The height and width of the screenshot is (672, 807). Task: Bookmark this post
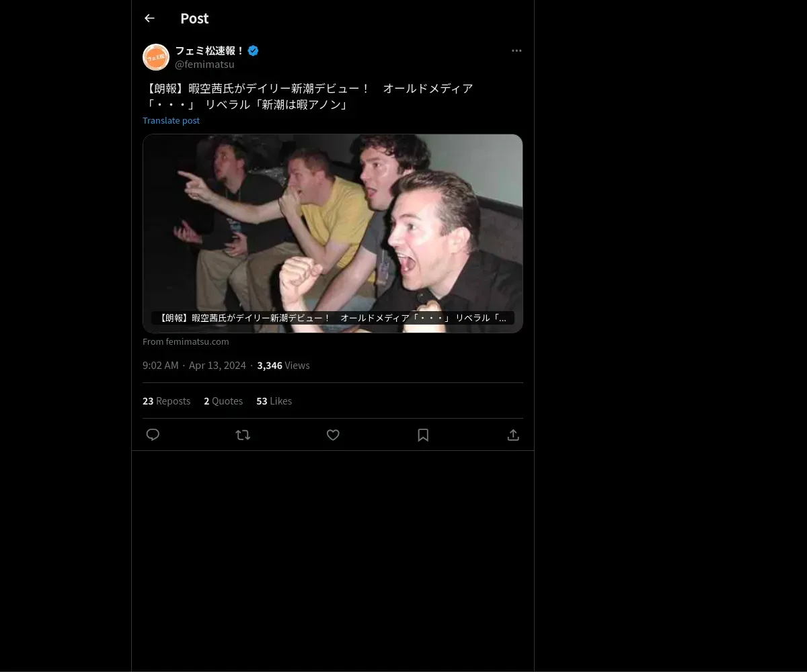(x=423, y=435)
